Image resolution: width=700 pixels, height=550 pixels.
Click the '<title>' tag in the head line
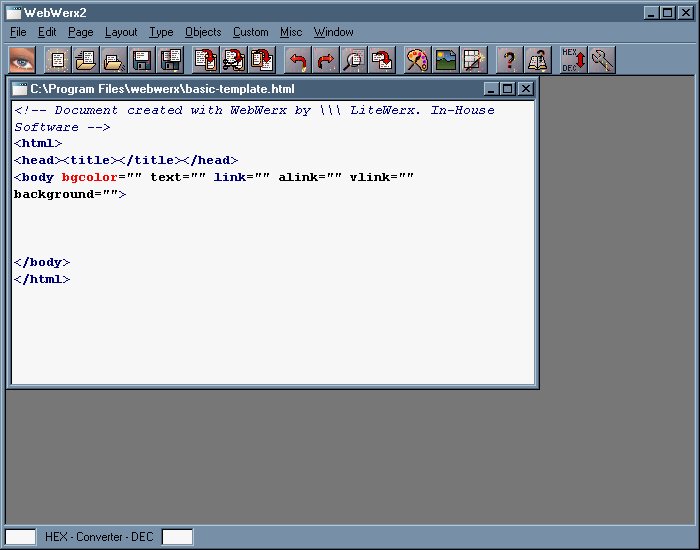(x=90, y=160)
